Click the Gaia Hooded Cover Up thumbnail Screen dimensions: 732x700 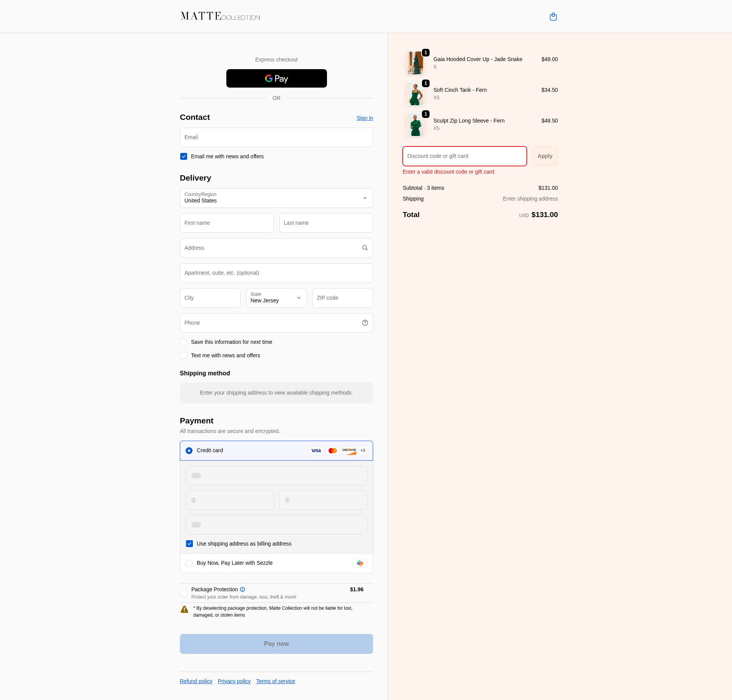pos(415,63)
